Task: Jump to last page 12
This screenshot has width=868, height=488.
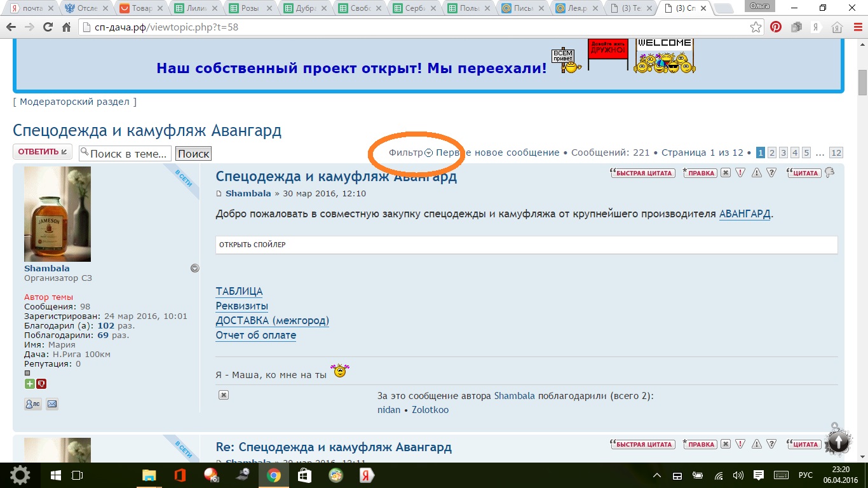Action: coord(836,152)
